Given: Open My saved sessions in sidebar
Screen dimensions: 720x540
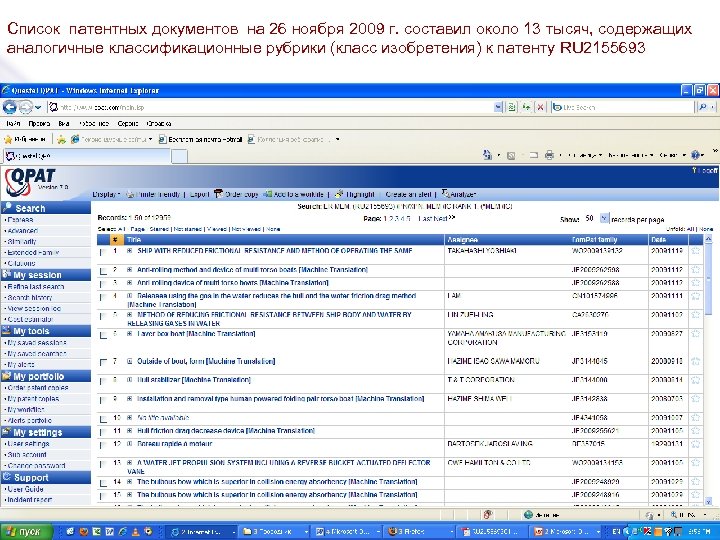Looking at the screenshot, I should [37, 343].
